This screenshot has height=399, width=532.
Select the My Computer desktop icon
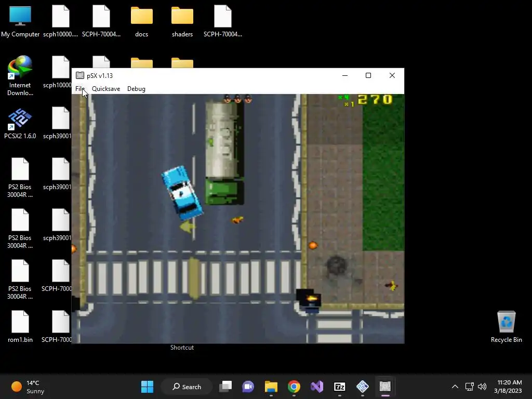click(20, 21)
